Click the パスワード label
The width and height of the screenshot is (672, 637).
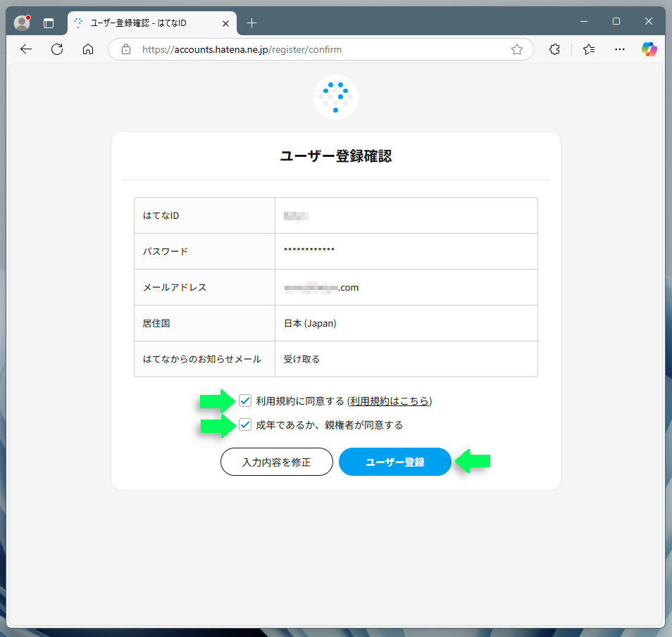coord(165,251)
